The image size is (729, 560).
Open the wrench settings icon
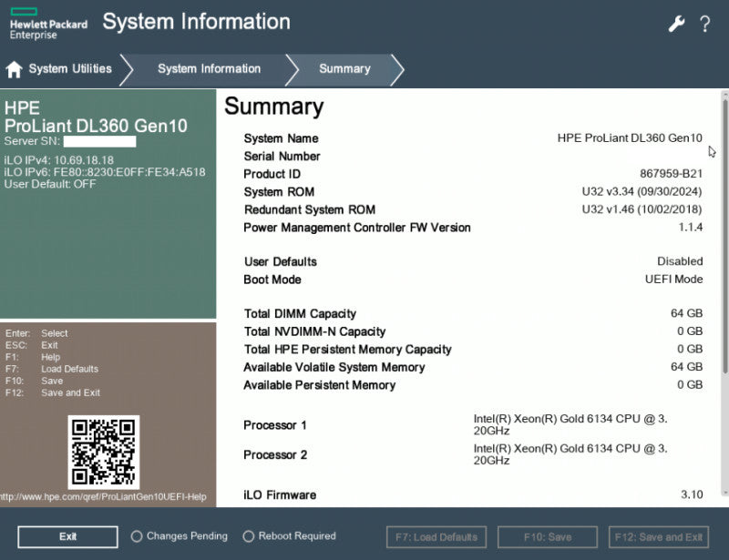point(676,24)
